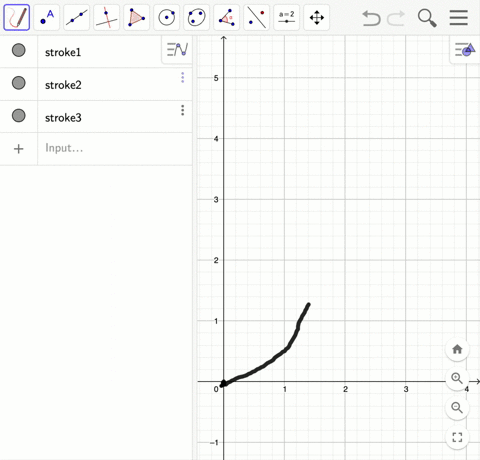Reset to the standard home view
Image resolution: width=480 pixels, height=460 pixels.
[457, 349]
